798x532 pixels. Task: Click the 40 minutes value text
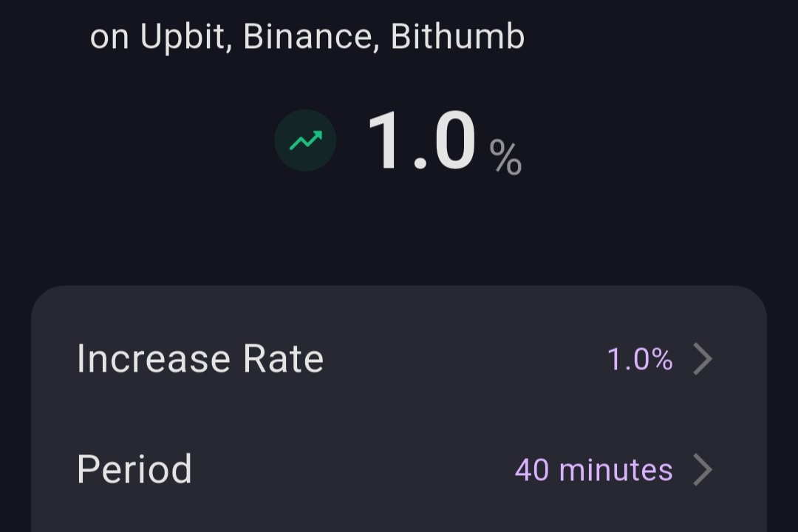coord(593,470)
